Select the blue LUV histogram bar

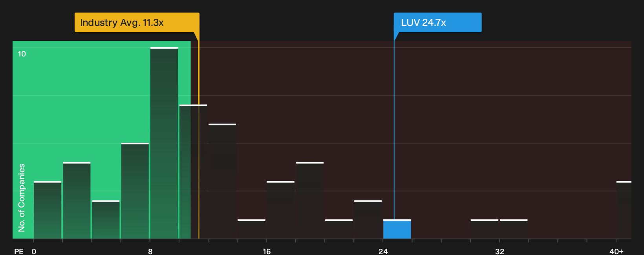point(397,229)
